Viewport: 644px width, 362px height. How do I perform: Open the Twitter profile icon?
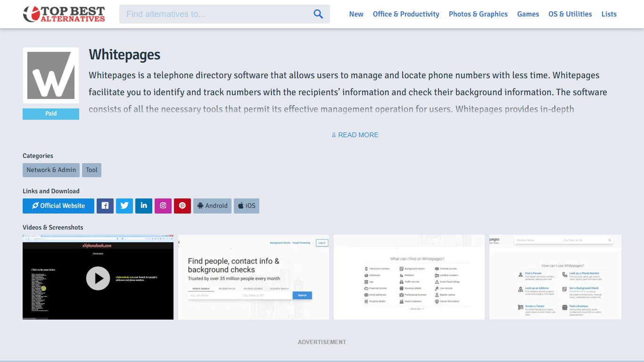click(x=124, y=206)
